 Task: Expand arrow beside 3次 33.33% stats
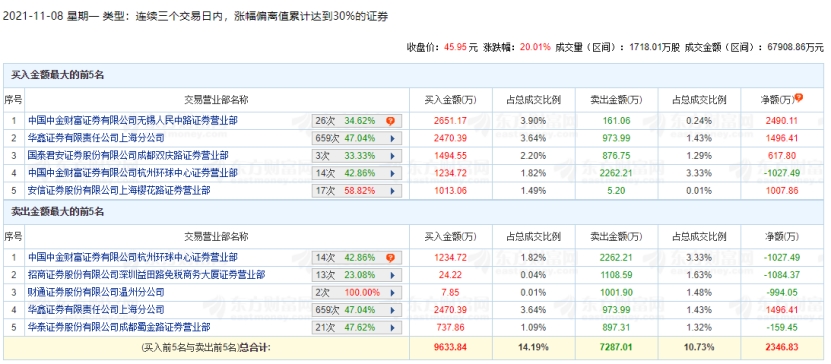[393, 156]
